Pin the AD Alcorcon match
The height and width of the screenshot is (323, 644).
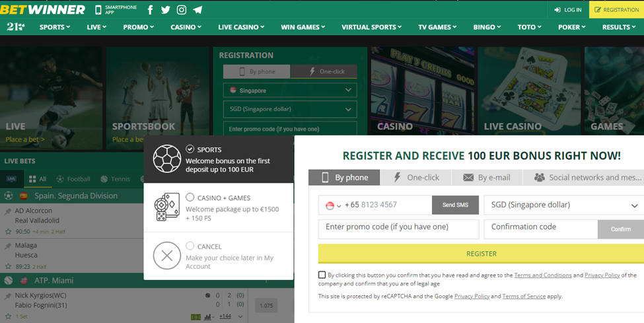pos(8,211)
